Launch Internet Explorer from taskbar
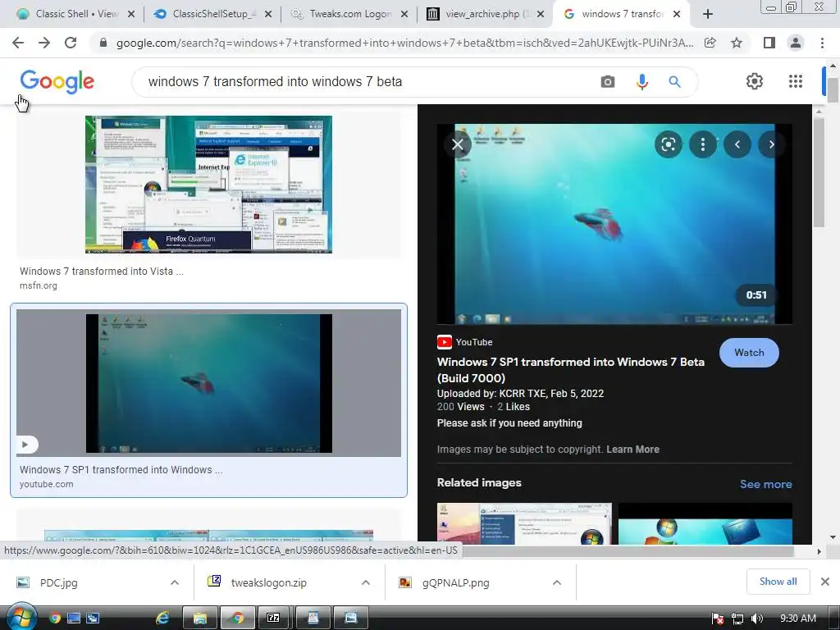Viewport: 840px width, 630px height. [x=162, y=619]
